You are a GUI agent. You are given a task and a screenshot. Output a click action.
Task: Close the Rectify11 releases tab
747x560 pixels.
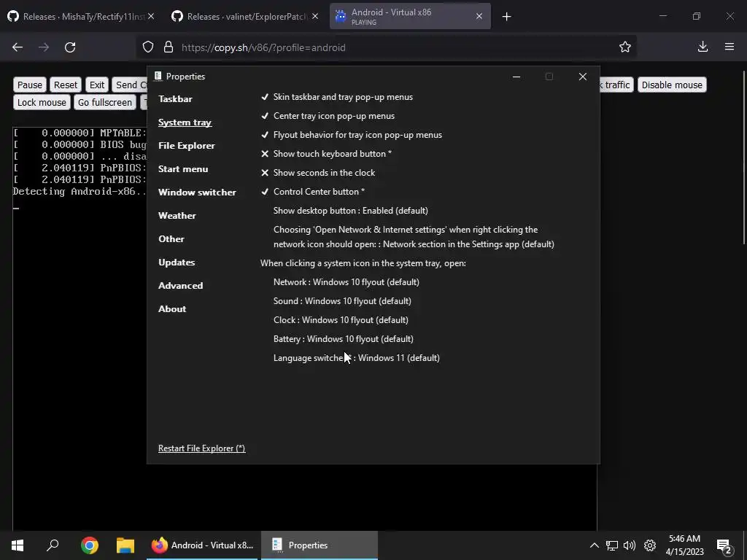151,16
